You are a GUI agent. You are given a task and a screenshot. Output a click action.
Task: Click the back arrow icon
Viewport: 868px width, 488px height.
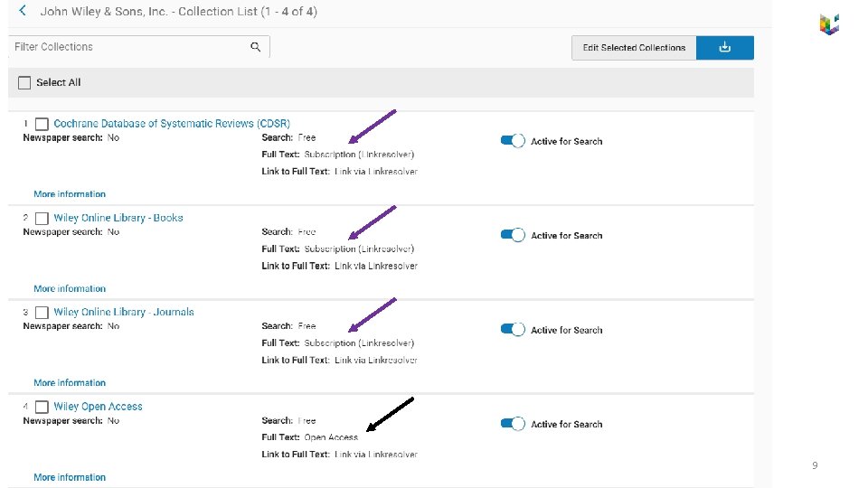tap(22, 12)
